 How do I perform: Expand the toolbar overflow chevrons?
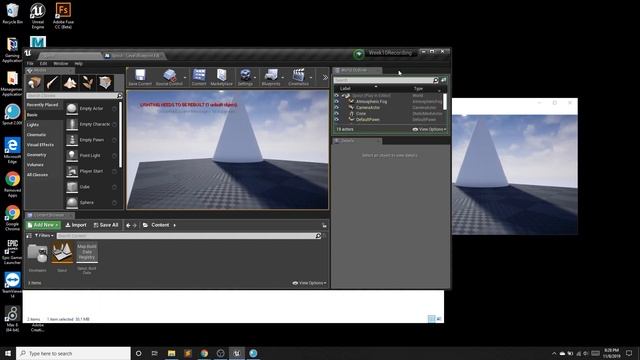325,77
